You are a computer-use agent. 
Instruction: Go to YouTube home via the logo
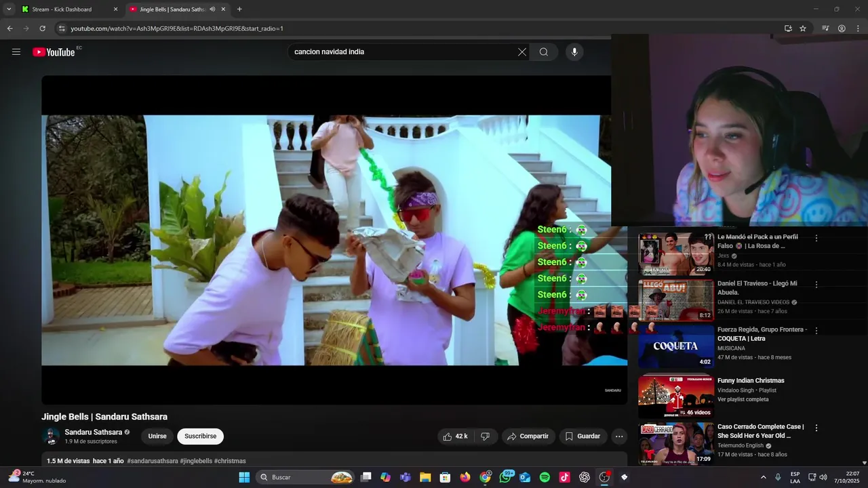point(54,52)
